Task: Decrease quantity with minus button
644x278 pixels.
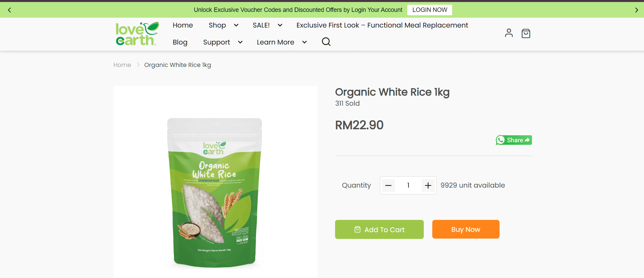Action: (x=388, y=186)
